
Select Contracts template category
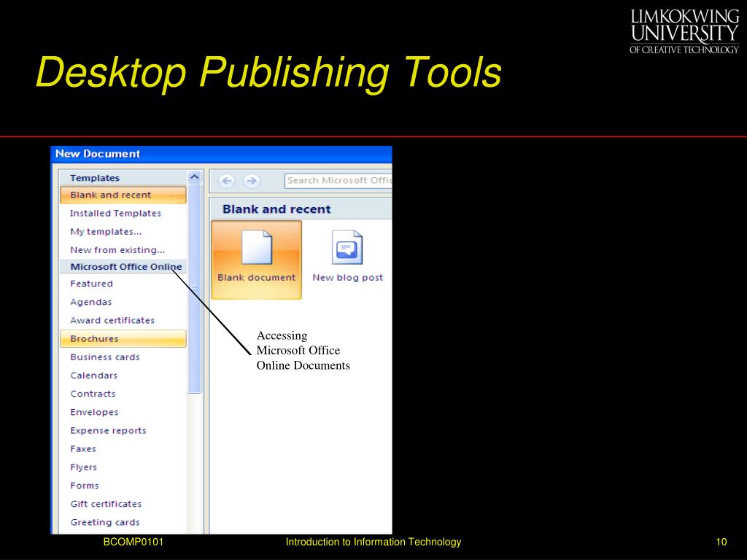click(93, 394)
